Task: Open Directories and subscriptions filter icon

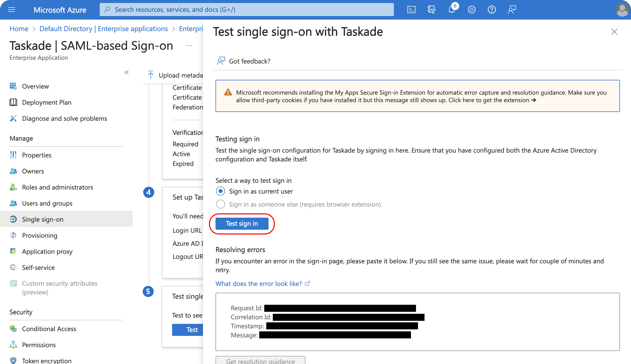Action: pos(431,10)
